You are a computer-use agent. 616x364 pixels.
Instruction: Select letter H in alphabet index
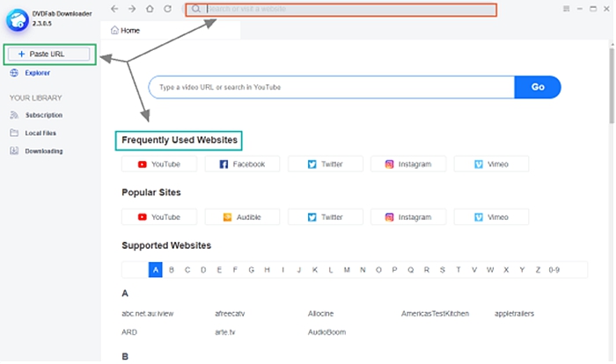tap(268, 270)
